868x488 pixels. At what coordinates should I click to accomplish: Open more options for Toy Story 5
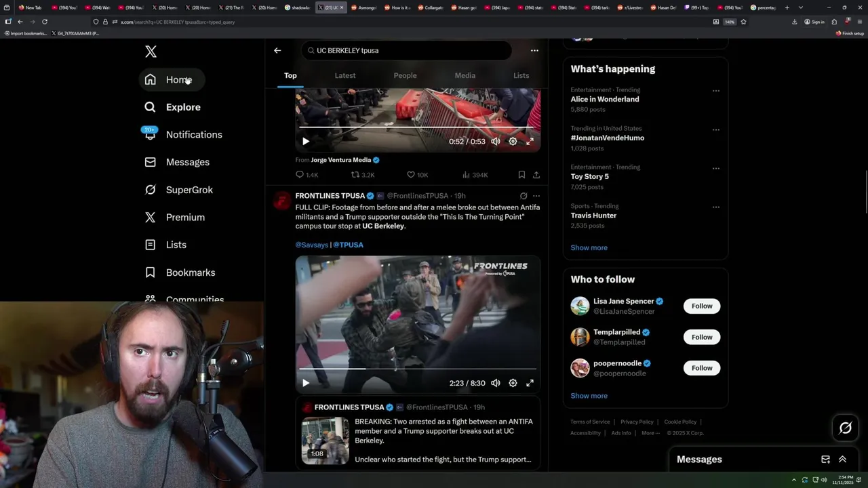point(716,168)
